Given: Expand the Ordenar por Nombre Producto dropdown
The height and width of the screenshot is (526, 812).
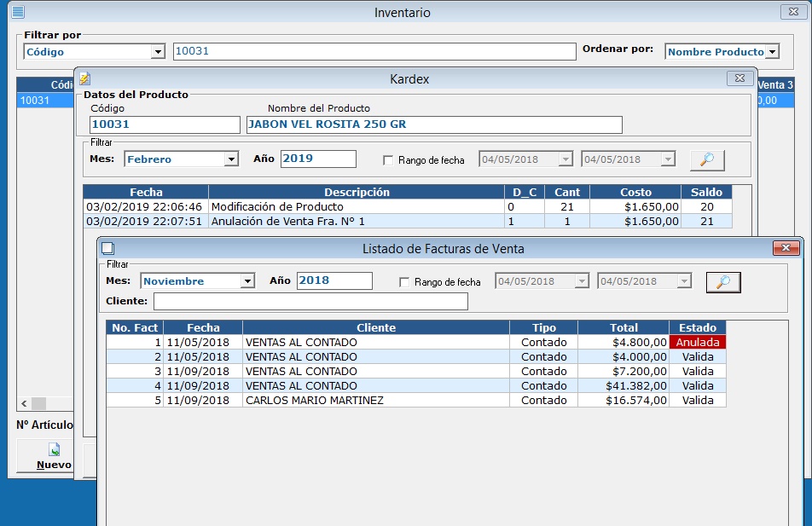Looking at the screenshot, I should coord(772,52).
